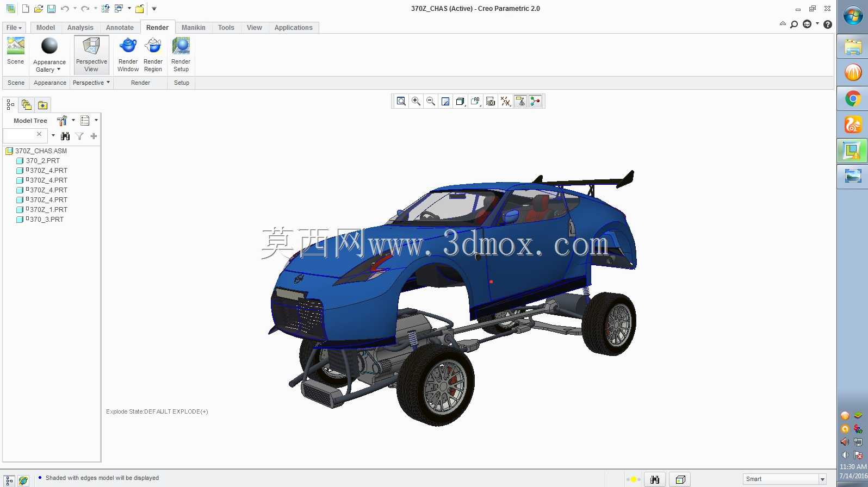Select 370Z_CHAS.ASM in the tree

(x=41, y=151)
